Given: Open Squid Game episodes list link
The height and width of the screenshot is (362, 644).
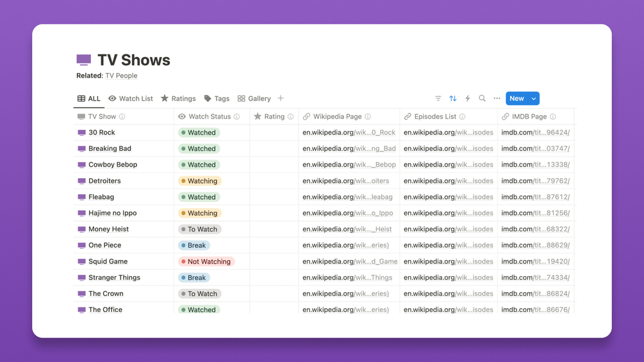Looking at the screenshot, I should [448, 261].
